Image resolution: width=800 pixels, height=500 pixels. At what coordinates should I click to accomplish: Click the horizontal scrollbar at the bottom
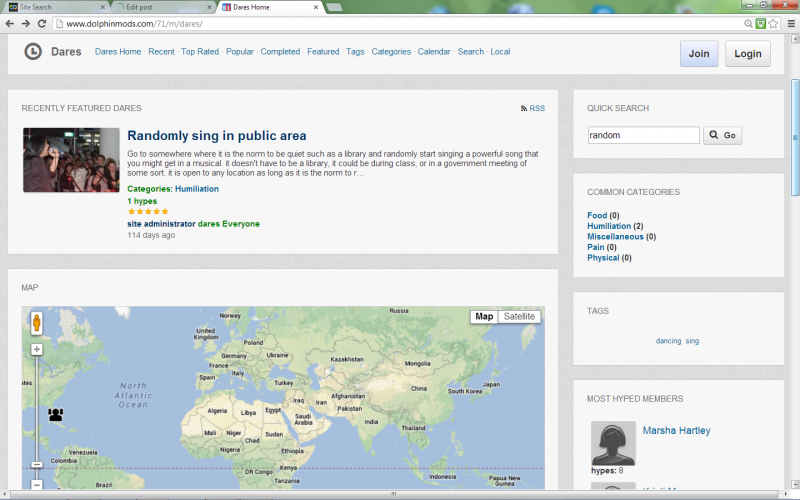click(x=393, y=494)
